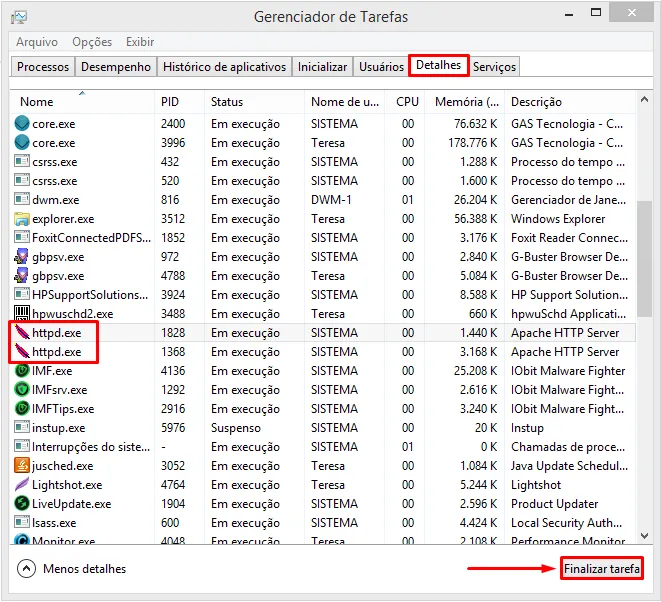Click the Menos detalhes label

[84, 569]
